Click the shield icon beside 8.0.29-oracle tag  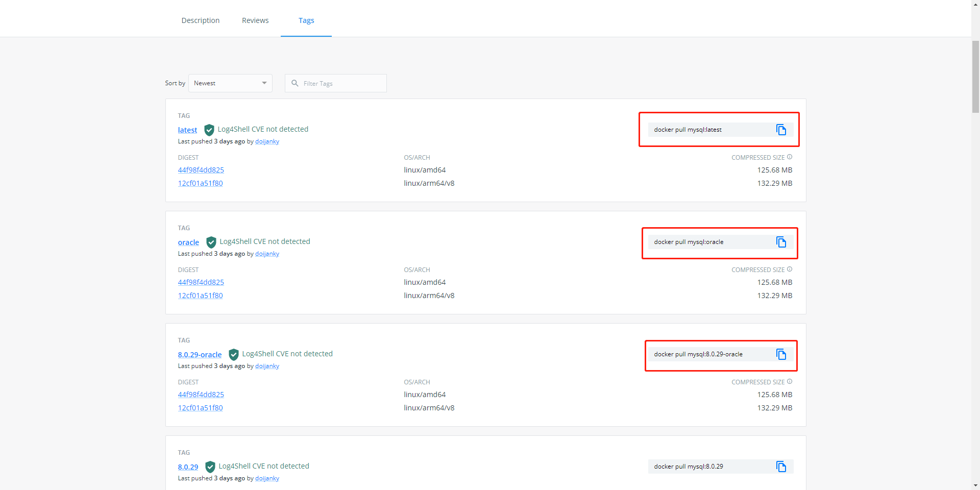click(x=234, y=354)
